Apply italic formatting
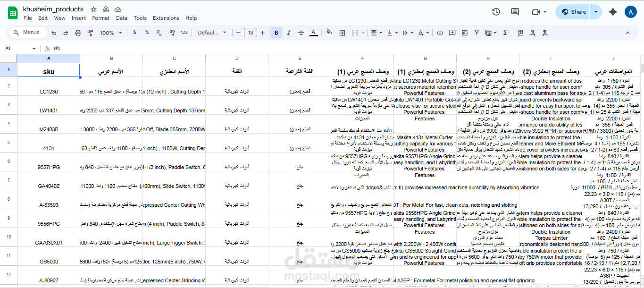 tap(289, 33)
